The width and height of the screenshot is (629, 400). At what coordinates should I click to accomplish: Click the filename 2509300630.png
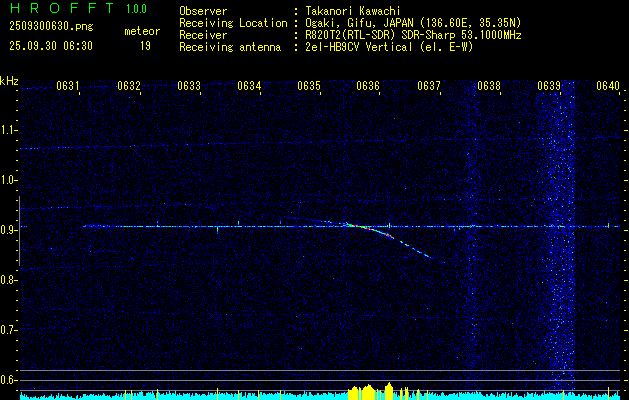click(51, 27)
